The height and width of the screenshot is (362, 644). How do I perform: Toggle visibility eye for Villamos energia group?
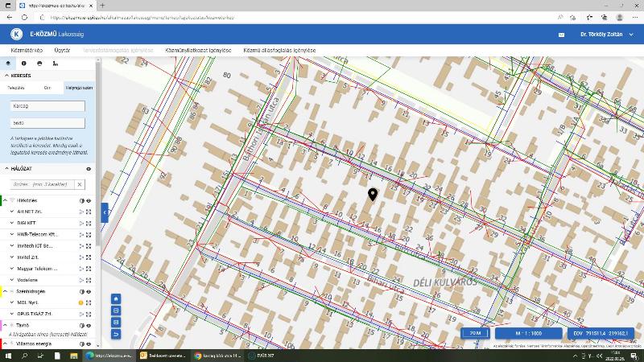89,344
